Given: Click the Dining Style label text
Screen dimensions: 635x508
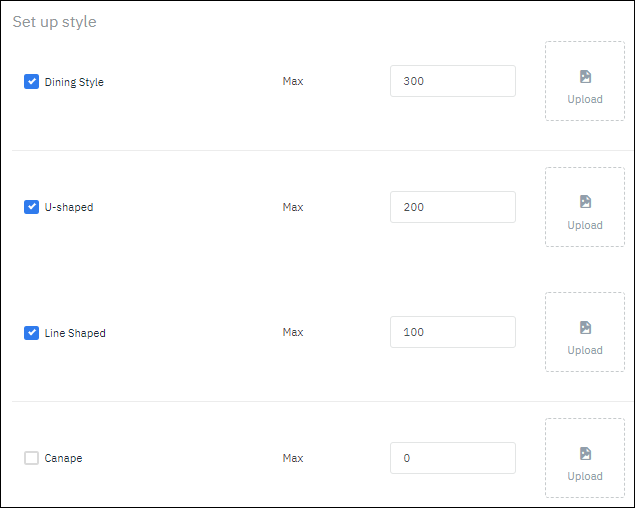Looking at the screenshot, I should click(74, 82).
